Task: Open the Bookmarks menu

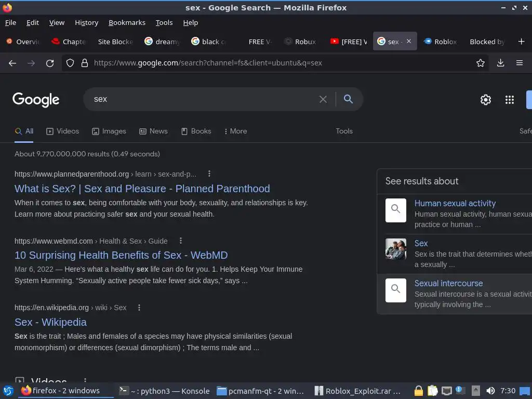Action: point(127,23)
